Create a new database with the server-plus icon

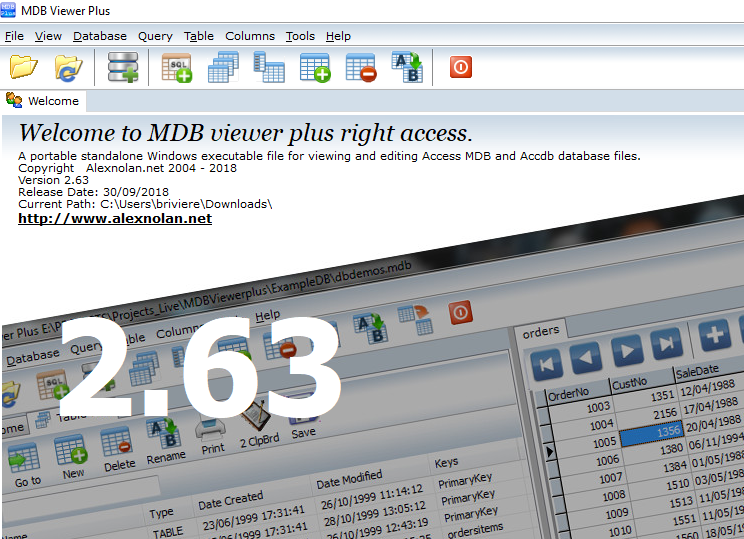(x=122, y=67)
